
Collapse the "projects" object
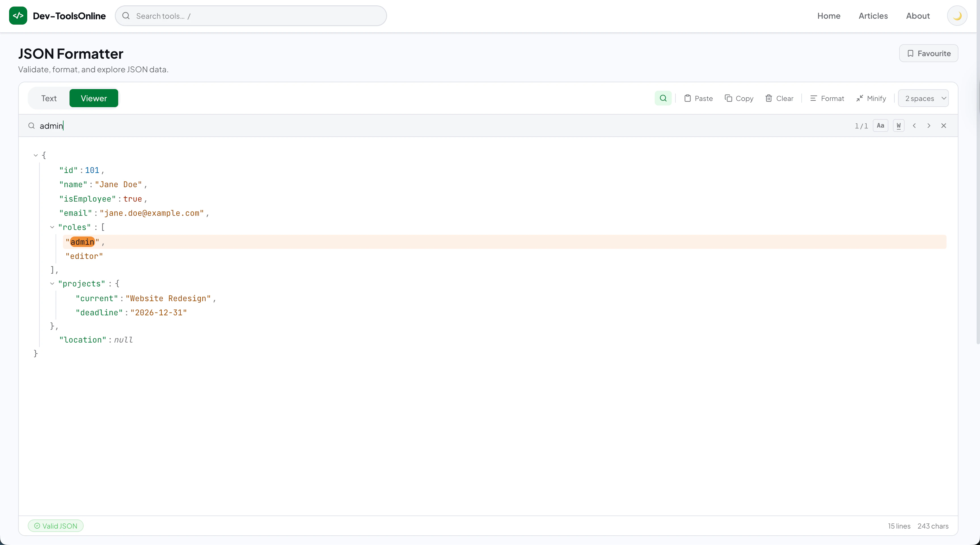(x=52, y=283)
